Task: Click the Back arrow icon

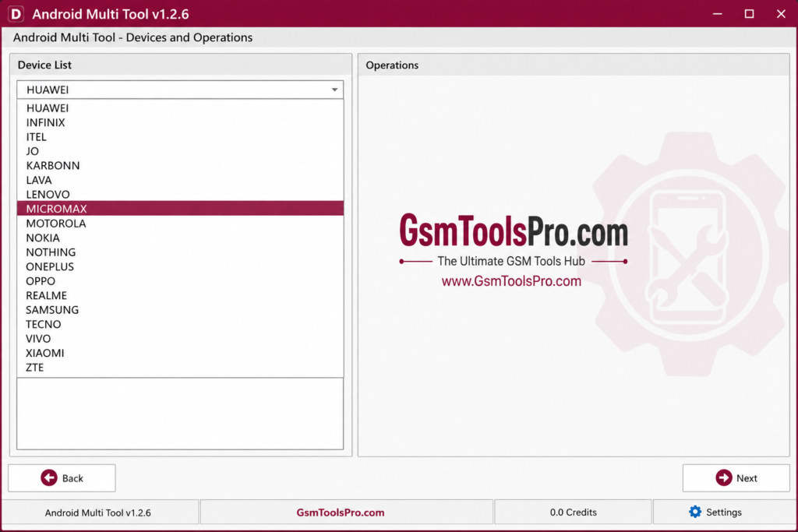Action: [x=49, y=477]
